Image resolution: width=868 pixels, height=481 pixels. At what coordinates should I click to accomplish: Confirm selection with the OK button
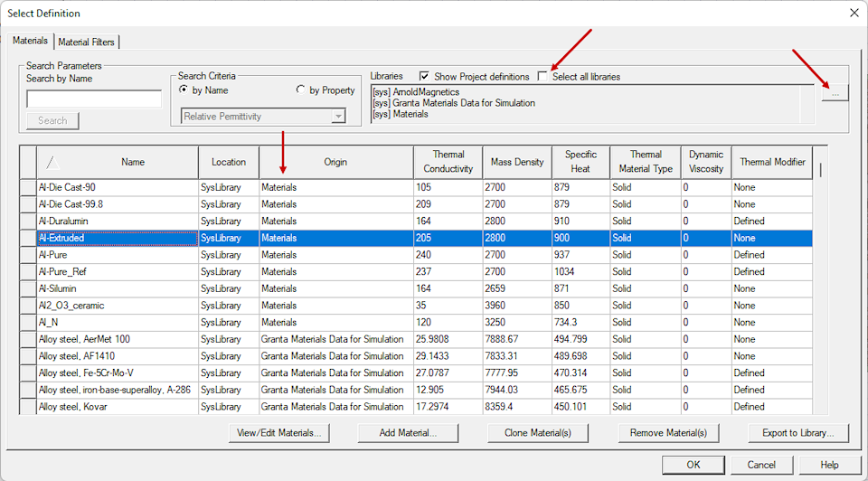click(693, 465)
